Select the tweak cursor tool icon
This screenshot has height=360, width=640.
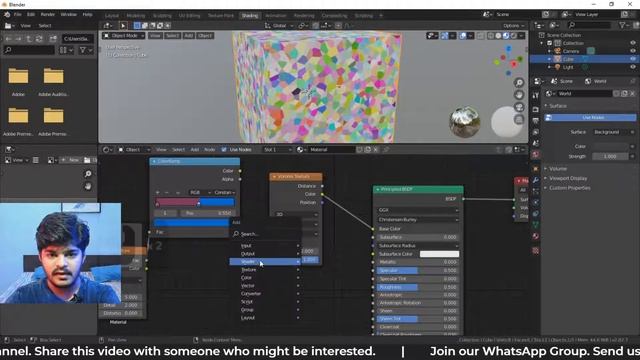(x=123, y=25)
